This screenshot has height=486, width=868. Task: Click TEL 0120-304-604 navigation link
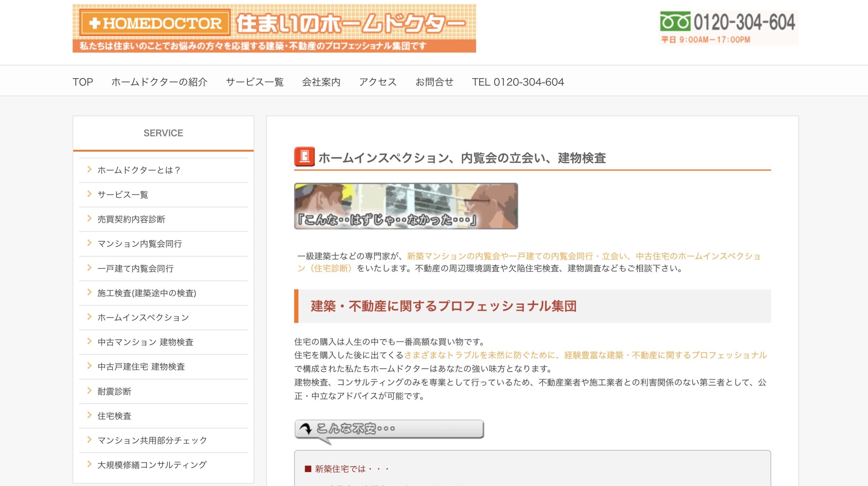[518, 82]
